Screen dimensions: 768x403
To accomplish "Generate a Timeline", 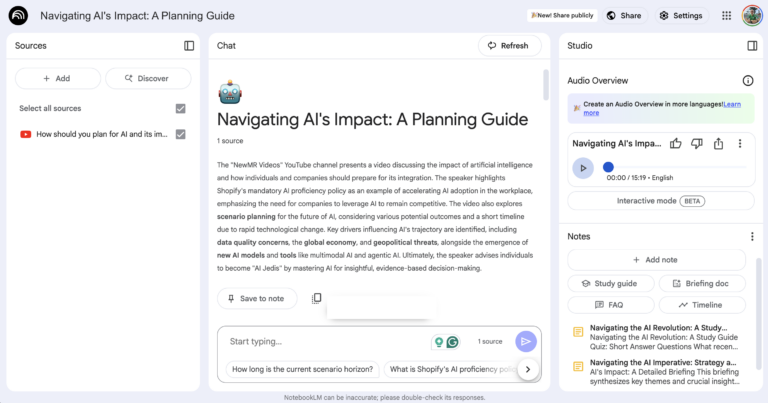I will [702, 305].
